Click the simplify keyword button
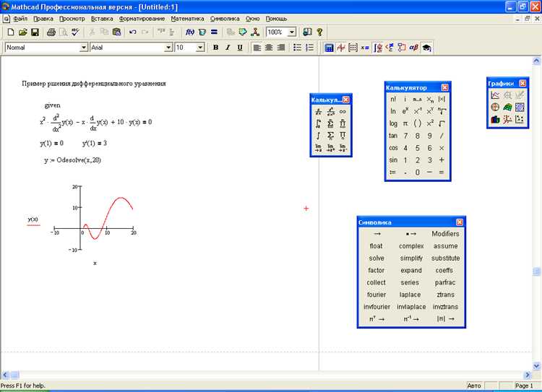 coord(411,258)
